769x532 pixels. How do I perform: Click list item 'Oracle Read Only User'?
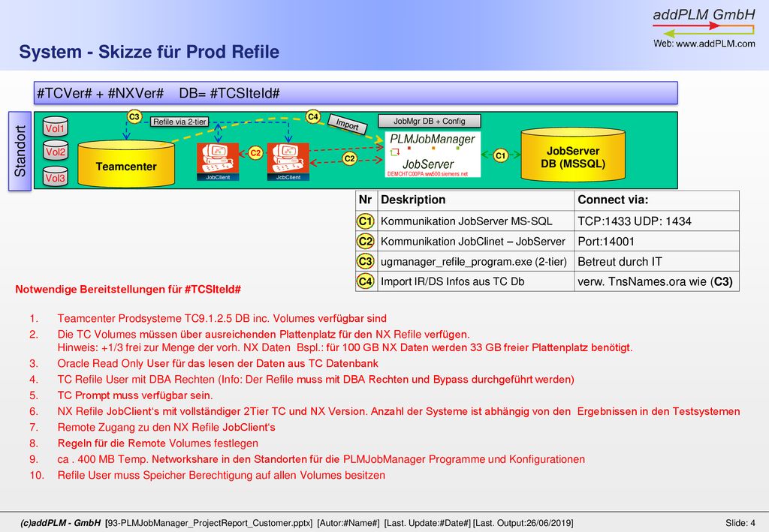218,363
